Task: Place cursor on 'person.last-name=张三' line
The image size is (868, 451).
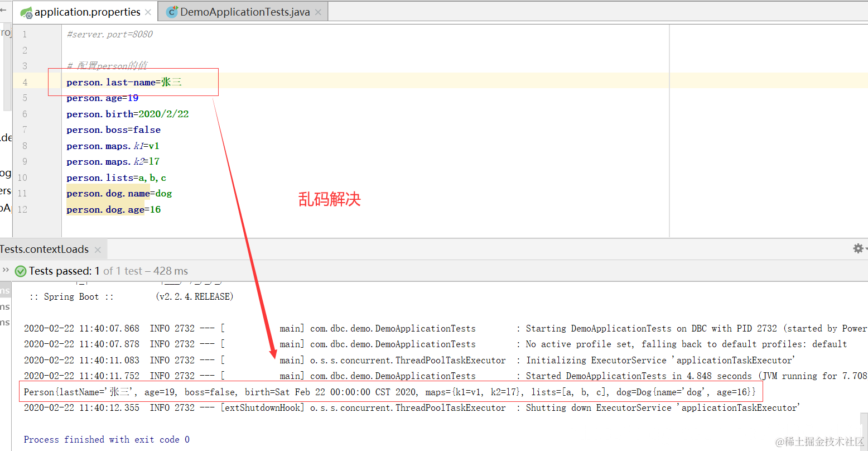Action: point(124,82)
